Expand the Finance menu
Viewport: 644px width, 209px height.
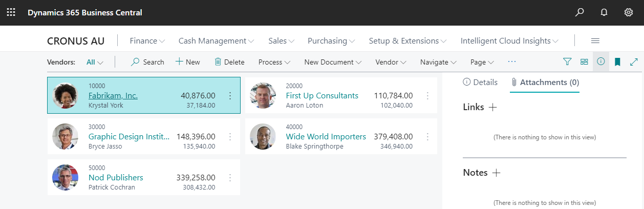click(x=147, y=41)
